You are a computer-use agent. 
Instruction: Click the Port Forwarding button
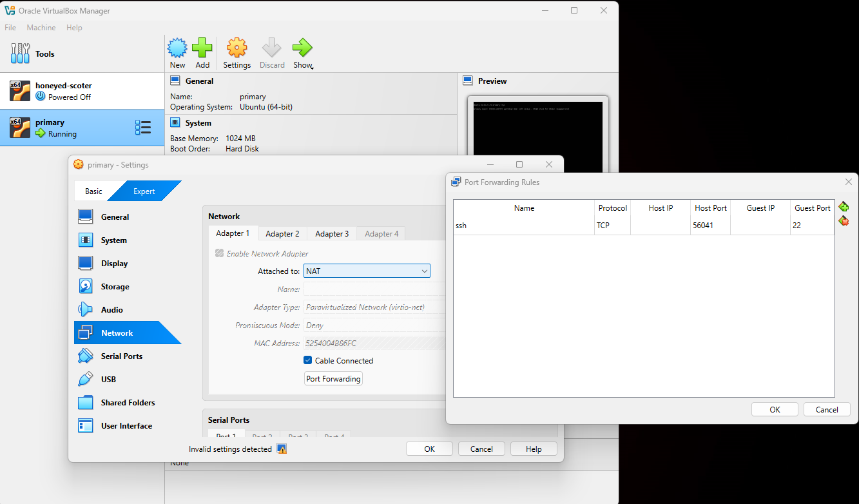pos(333,379)
